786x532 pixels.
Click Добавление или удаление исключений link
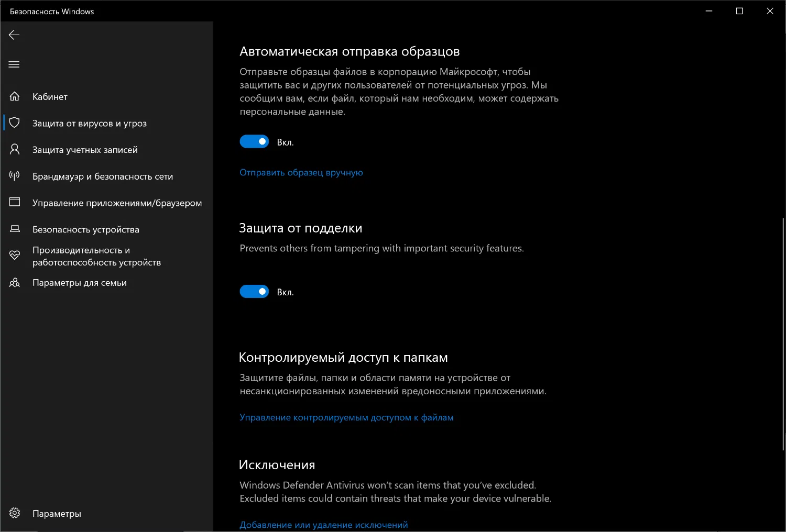click(323, 525)
